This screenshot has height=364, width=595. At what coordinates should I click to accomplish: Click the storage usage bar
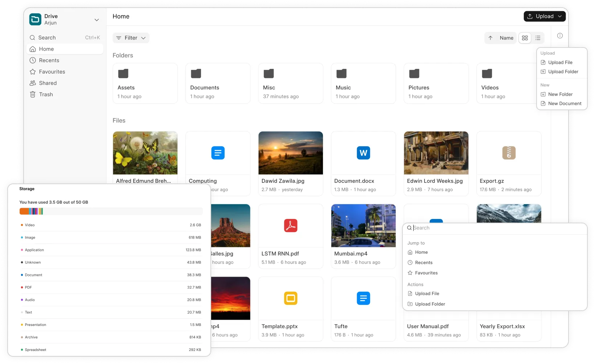tap(111, 211)
